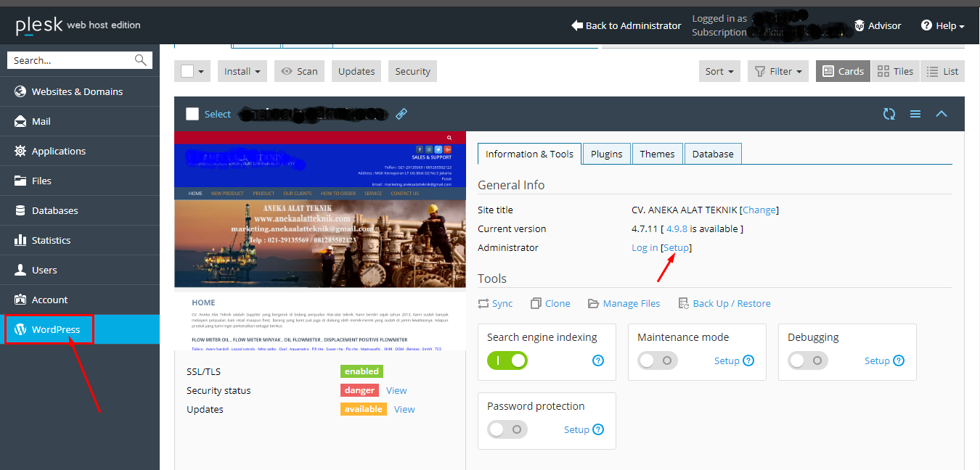980x470 pixels.
Task: Click the 4.9.8 version link
Action: click(x=676, y=228)
